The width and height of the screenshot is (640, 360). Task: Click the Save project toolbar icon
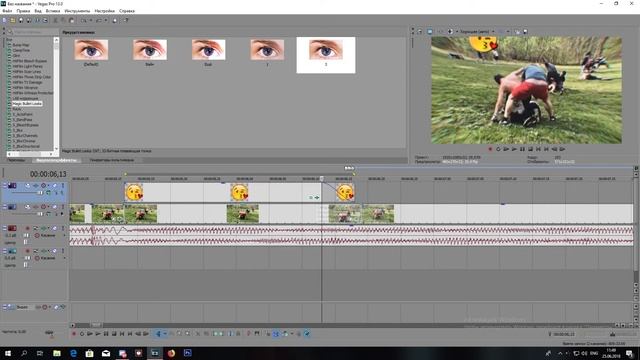21,20
